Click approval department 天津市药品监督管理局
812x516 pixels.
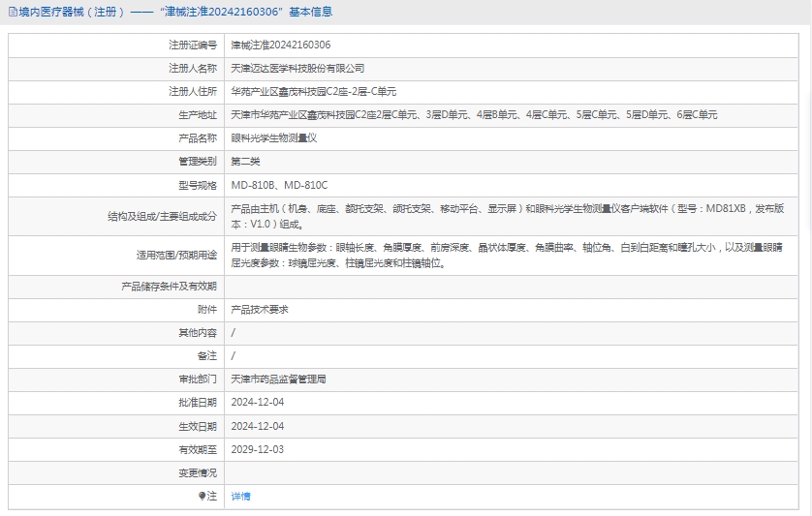coord(278,379)
